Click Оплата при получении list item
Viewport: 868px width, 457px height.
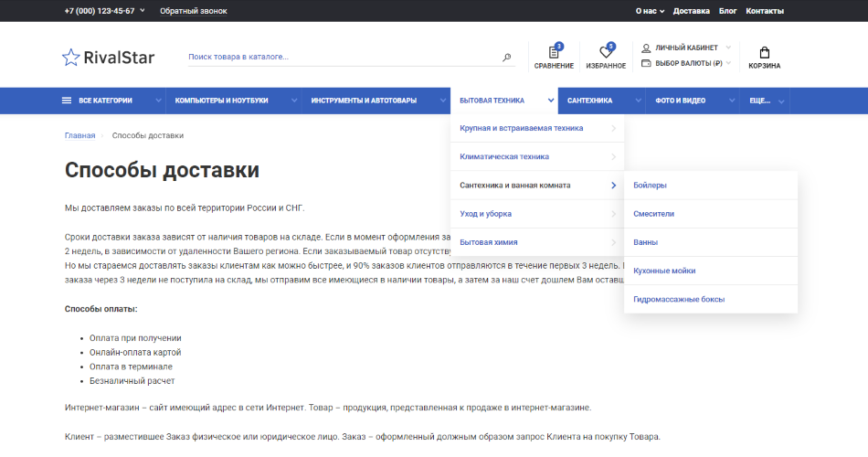135,338
